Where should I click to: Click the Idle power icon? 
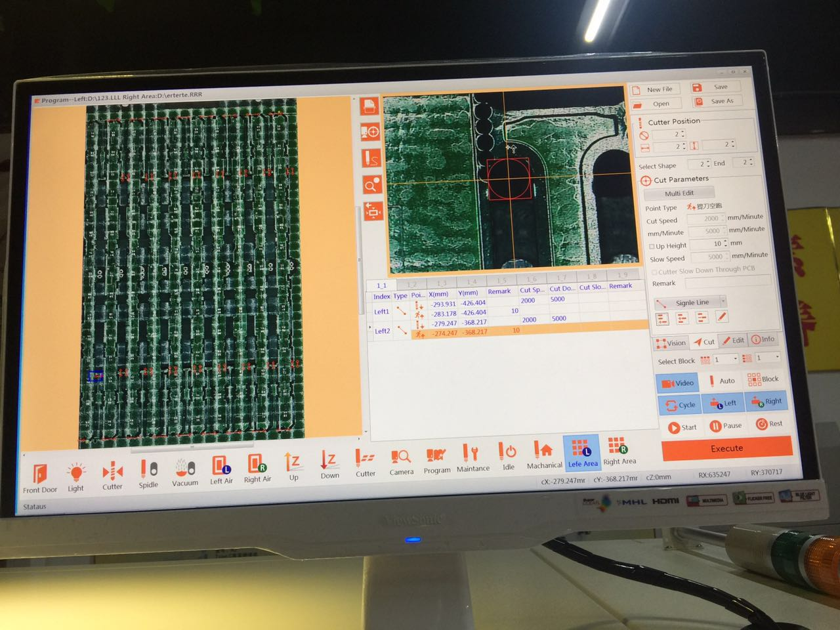coord(508,451)
